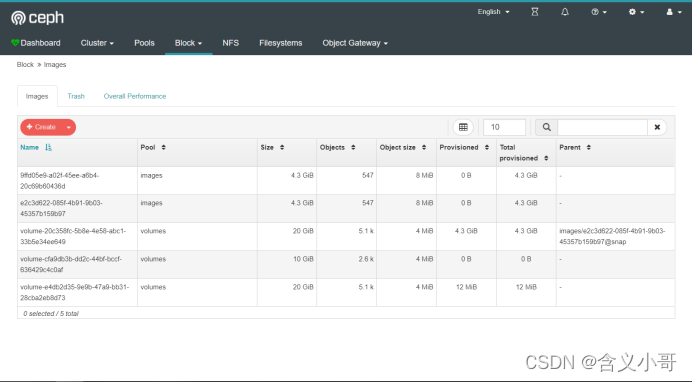Open the task manager hourglass icon
Viewport: 692px width, 382px height.
click(534, 12)
